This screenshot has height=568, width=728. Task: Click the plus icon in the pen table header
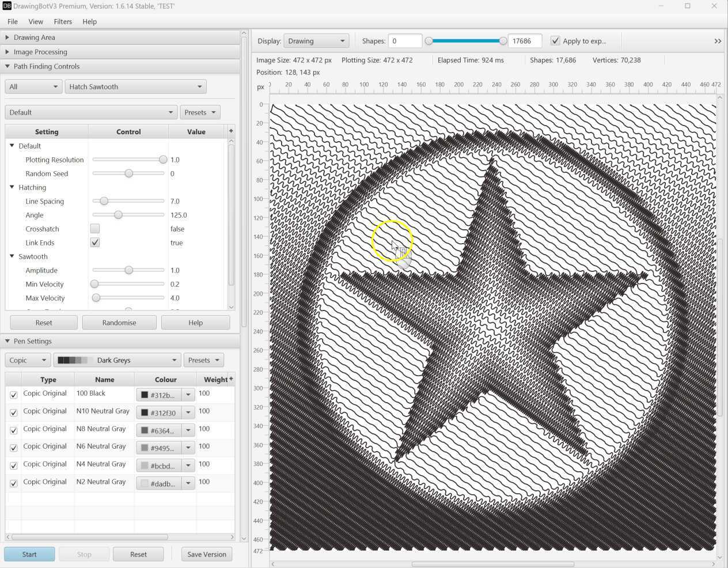pyautogui.click(x=231, y=379)
